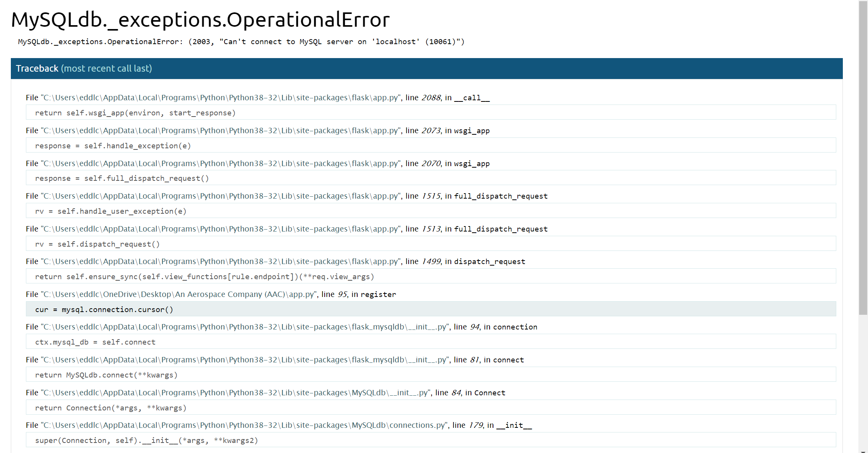Click the Traceback (most recent call last) header
The height and width of the screenshot is (453, 868).
point(426,69)
